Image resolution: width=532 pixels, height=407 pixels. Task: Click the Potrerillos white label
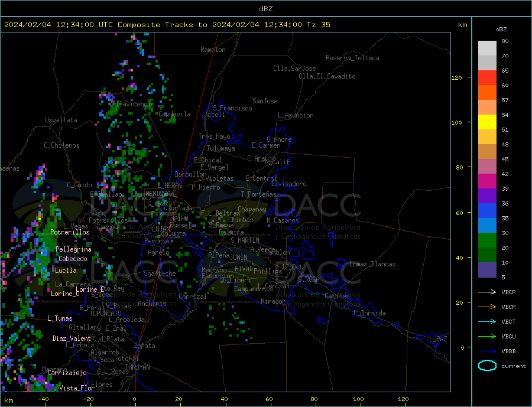click(70, 232)
